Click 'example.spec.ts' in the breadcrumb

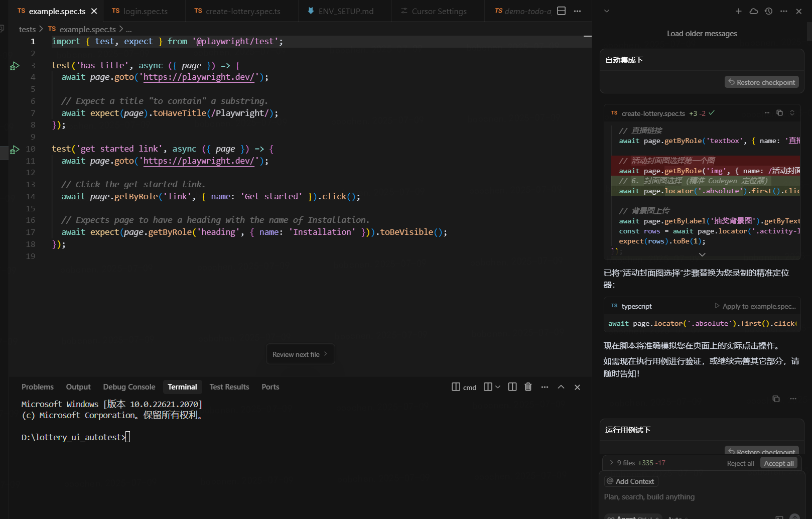click(87, 30)
